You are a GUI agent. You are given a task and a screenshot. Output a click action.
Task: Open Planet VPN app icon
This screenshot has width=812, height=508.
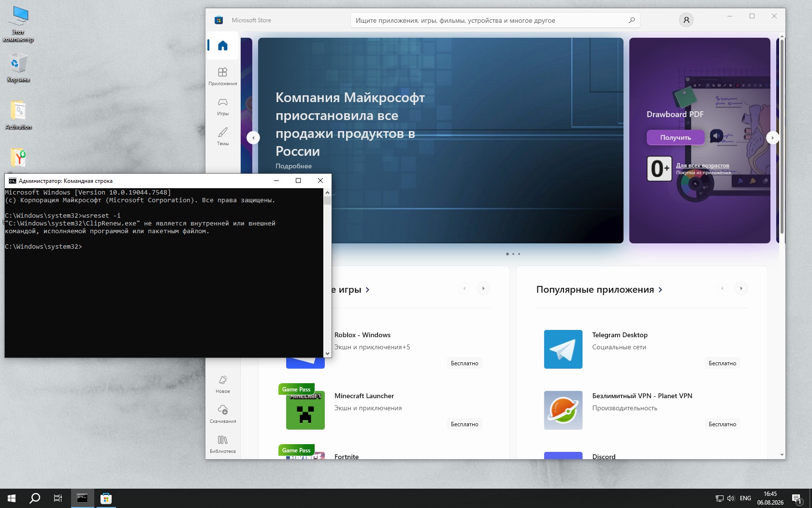(563, 410)
